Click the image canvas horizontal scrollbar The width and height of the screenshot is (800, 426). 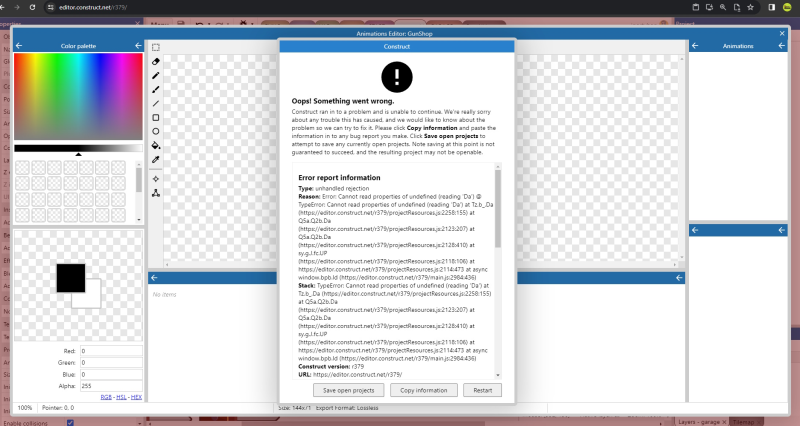point(422,264)
